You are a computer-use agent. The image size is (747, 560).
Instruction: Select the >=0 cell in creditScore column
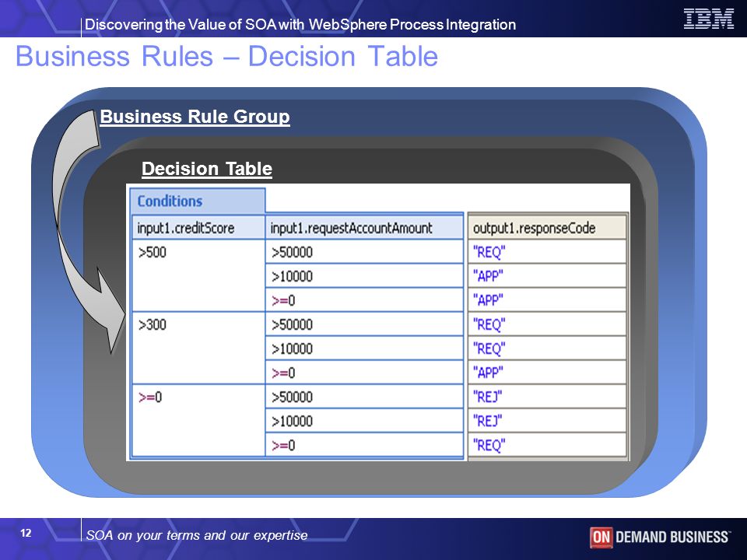click(x=198, y=421)
